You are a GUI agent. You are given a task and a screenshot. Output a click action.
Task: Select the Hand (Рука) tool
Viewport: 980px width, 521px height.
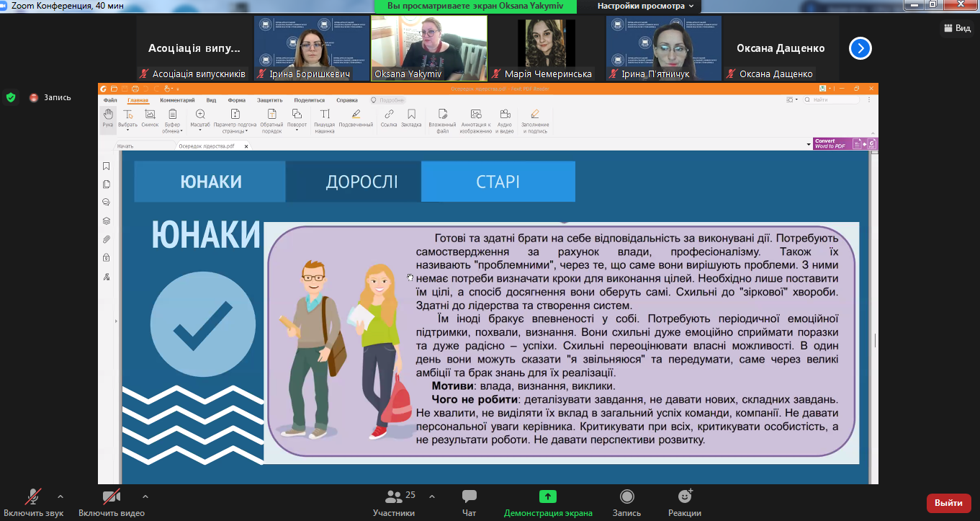pos(107,119)
